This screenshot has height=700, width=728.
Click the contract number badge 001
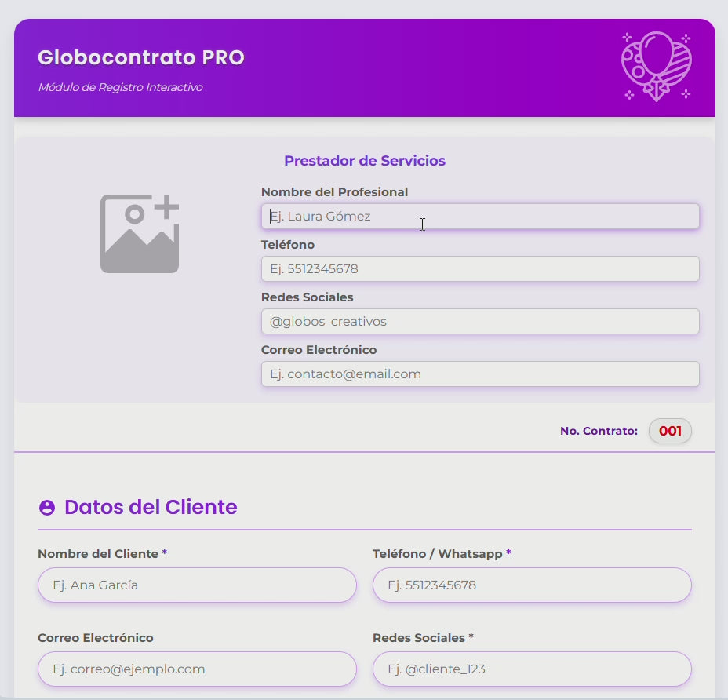coord(669,430)
